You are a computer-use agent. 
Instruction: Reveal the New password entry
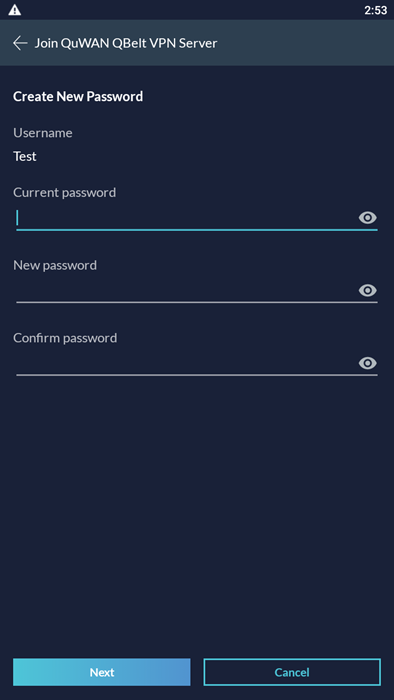(368, 291)
